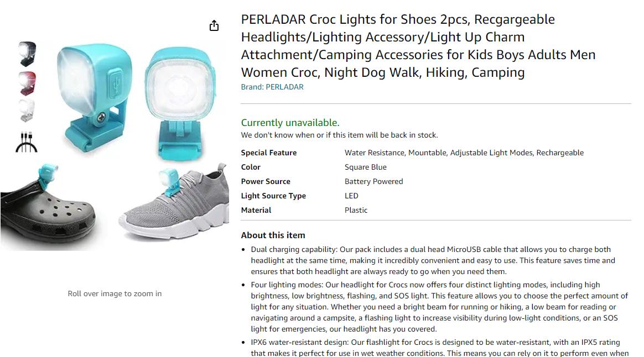The height and width of the screenshot is (357, 644).
Task: Click 'Roll over image to zoom in' caption
Action: pyautogui.click(x=115, y=294)
